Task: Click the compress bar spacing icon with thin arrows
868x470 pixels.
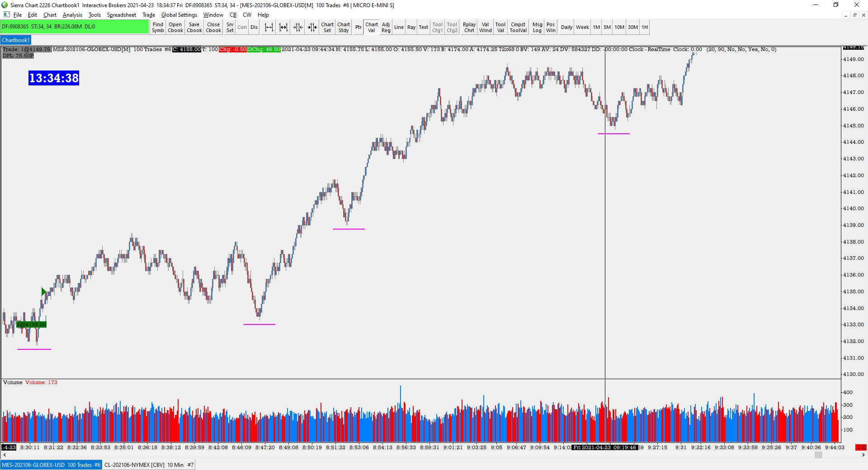Action: coord(298,28)
